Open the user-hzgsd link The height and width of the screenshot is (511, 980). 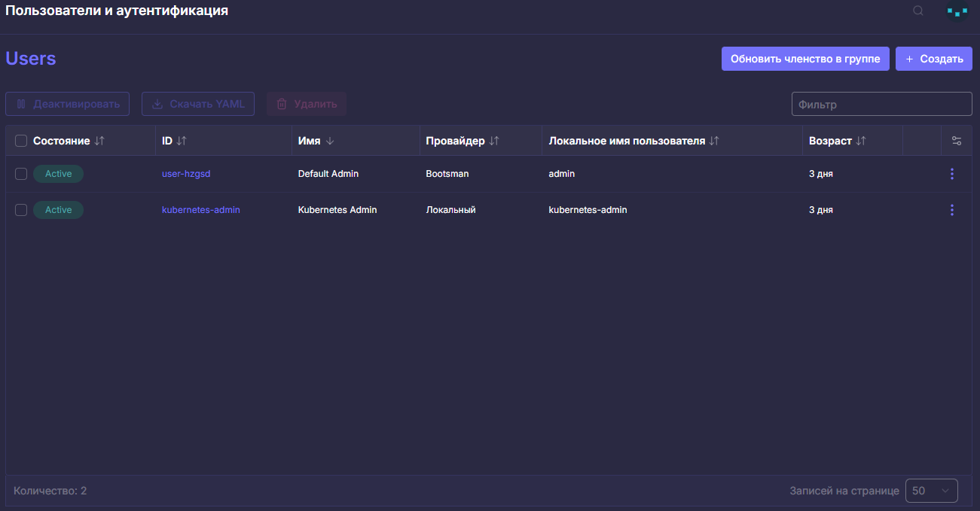pos(186,174)
